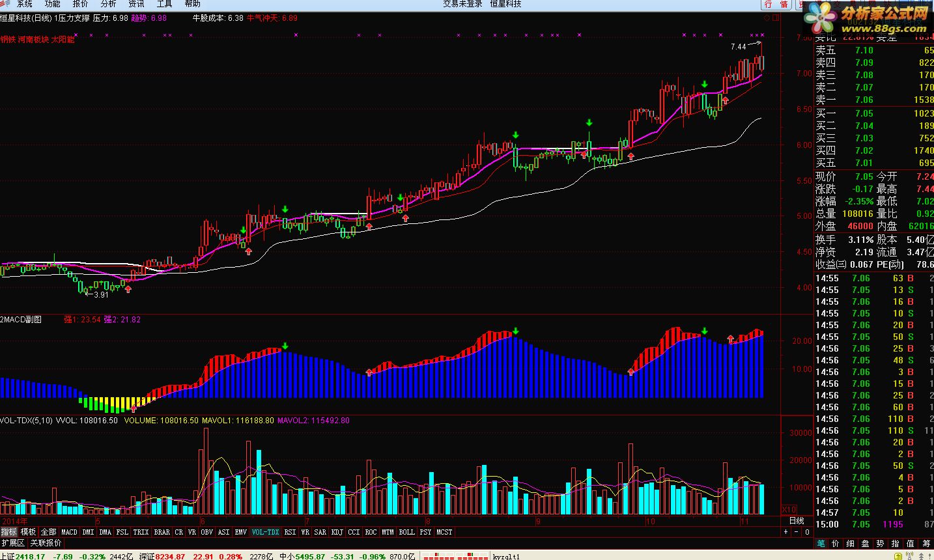Switch indicator to RSI

[290, 532]
